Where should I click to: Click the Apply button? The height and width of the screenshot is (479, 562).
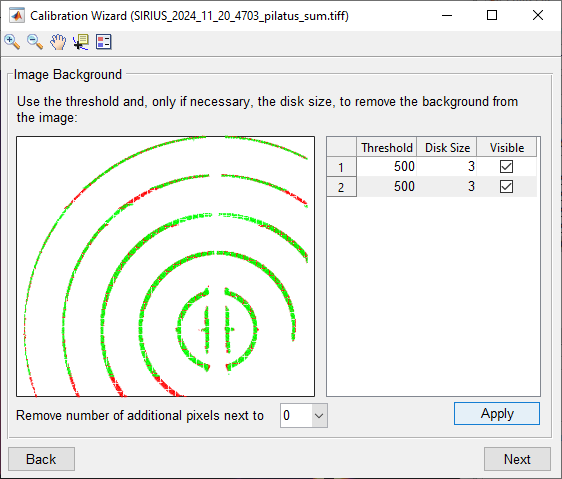497,413
